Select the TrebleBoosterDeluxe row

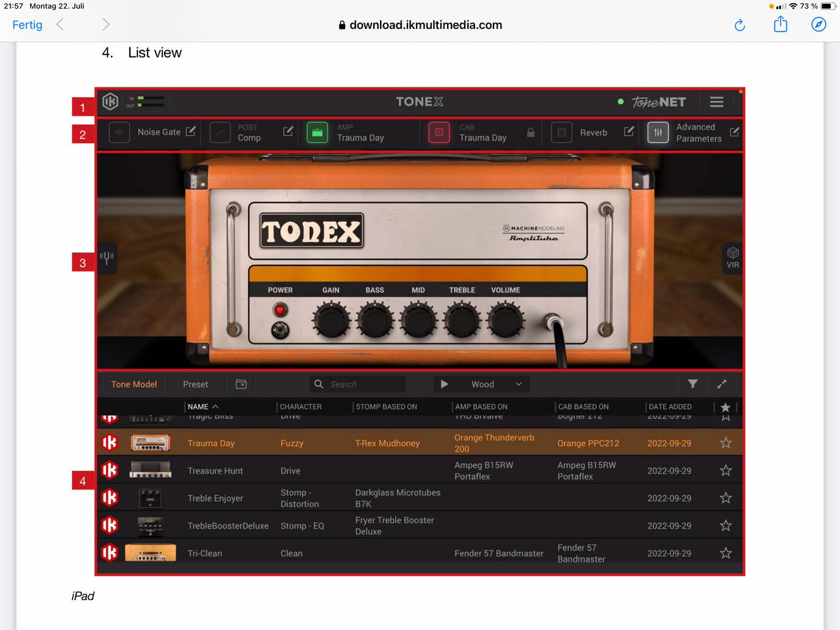(x=420, y=526)
